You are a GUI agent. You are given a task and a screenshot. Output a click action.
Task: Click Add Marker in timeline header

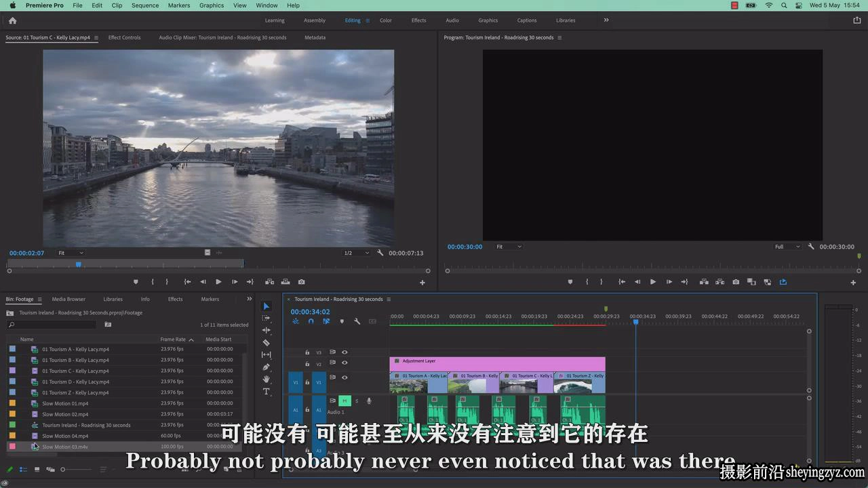pos(342,321)
